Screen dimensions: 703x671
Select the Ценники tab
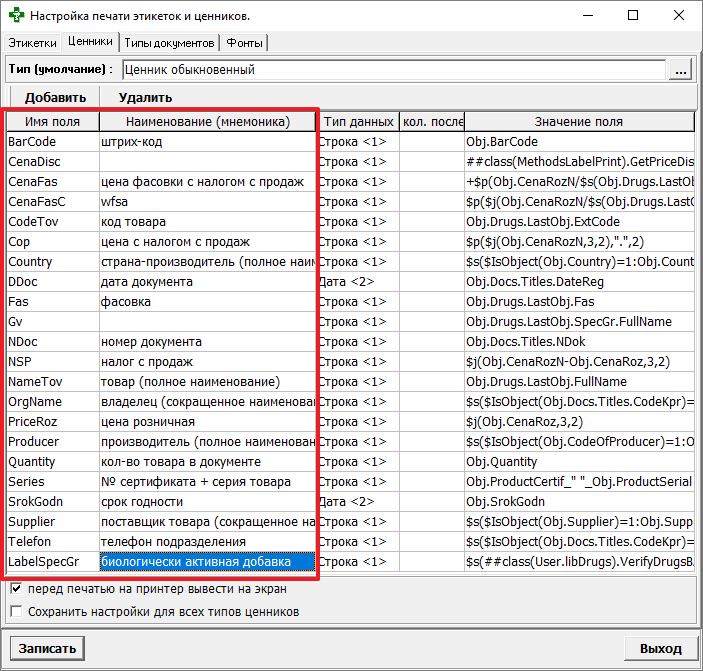pos(90,42)
